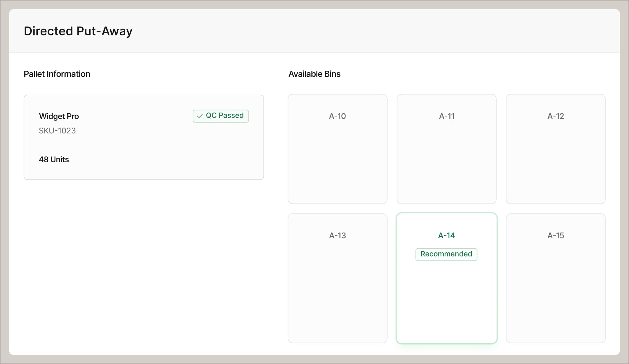Select the recommended bin A-14

coord(446,290)
